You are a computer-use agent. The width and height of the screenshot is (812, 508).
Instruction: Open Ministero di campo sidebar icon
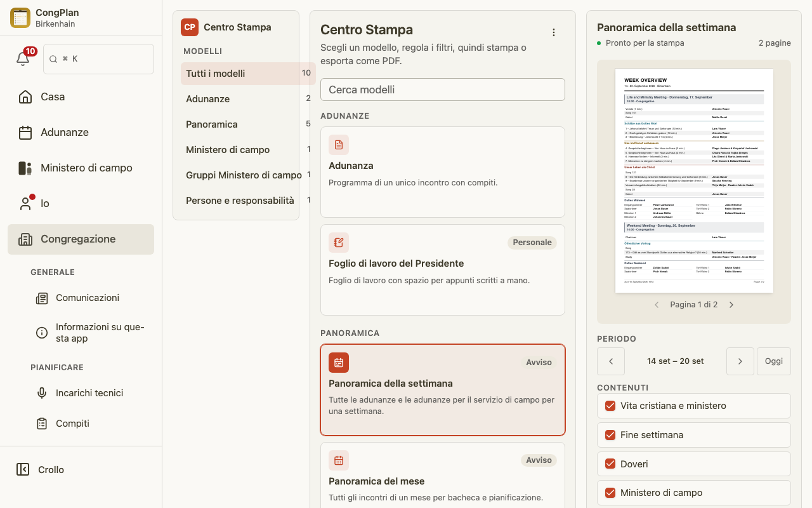25,168
